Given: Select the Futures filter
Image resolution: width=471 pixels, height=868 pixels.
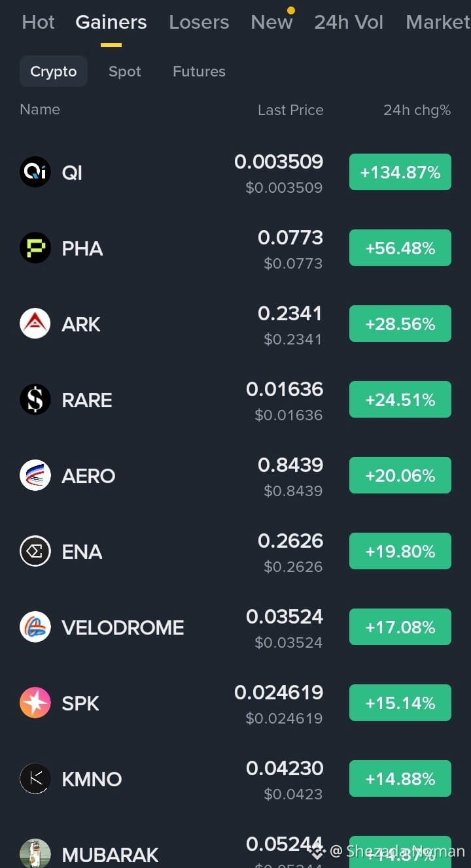Looking at the screenshot, I should click(x=199, y=71).
